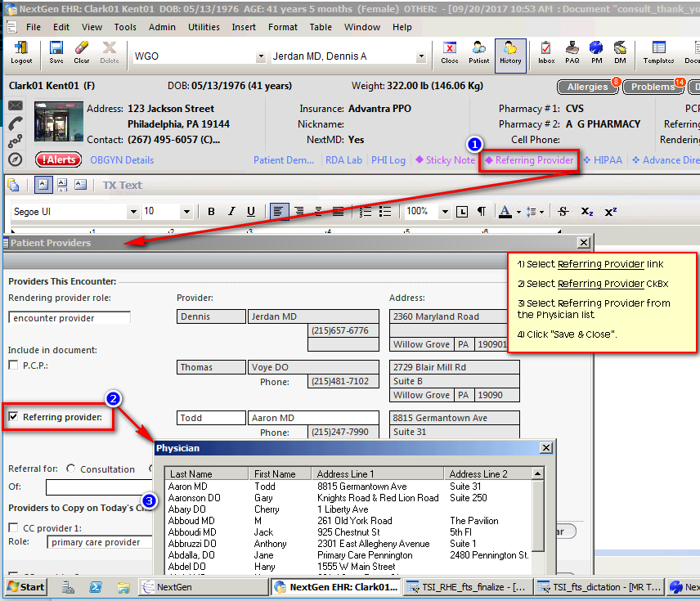Open the PHI Log link
700x601 pixels.
(x=388, y=159)
